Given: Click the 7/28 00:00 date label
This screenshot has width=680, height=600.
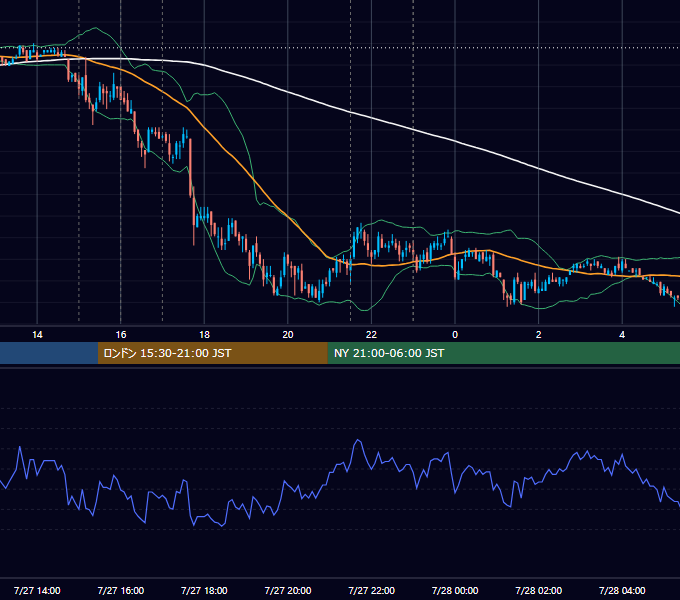Looking at the screenshot, I should tap(455, 590).
